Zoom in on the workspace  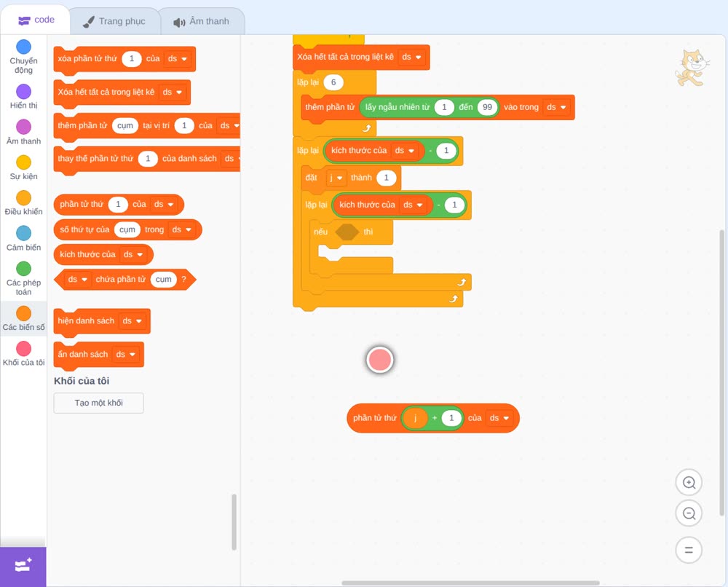point(689,483)
